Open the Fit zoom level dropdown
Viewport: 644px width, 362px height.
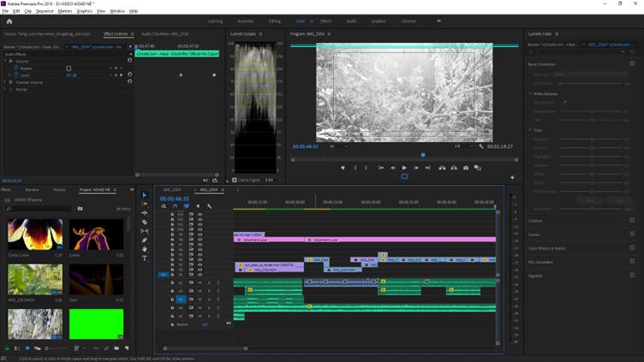(338, 146)
